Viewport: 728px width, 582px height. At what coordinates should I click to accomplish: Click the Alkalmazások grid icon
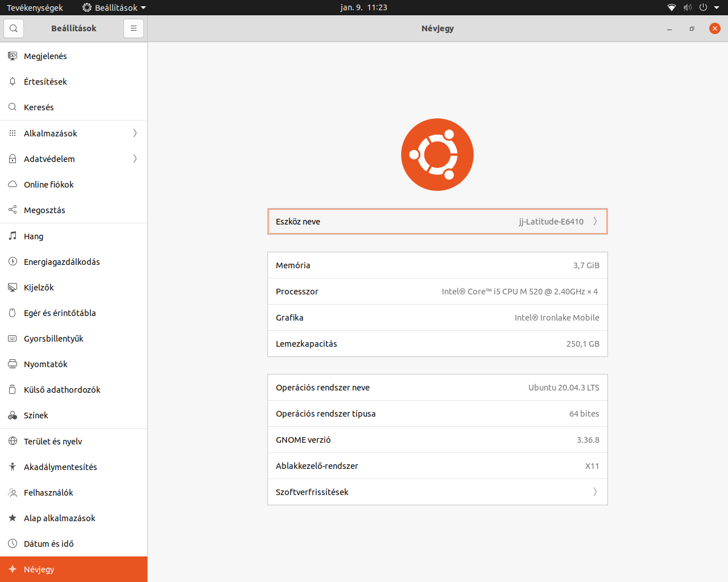(13, 133)
